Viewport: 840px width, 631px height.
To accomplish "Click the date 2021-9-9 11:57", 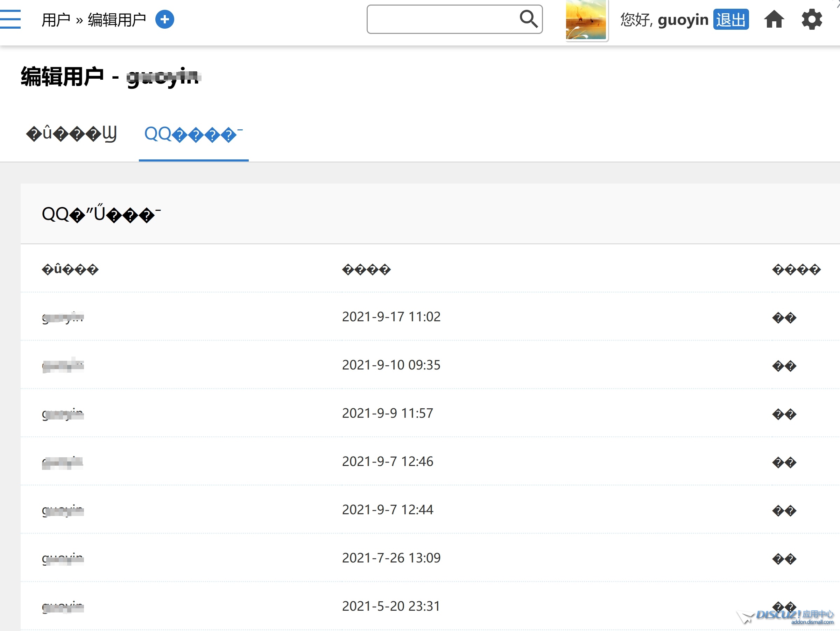I will tap(387, 413).
